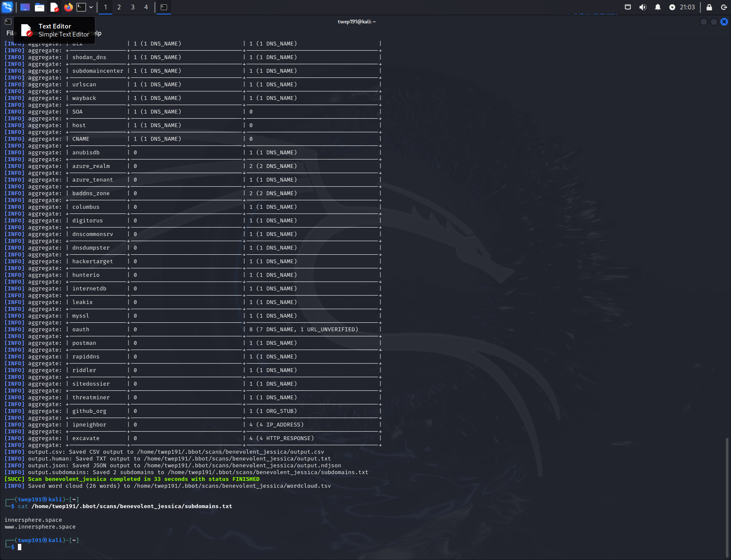Close the terminal window
The image size is (731, 560).
724,22
